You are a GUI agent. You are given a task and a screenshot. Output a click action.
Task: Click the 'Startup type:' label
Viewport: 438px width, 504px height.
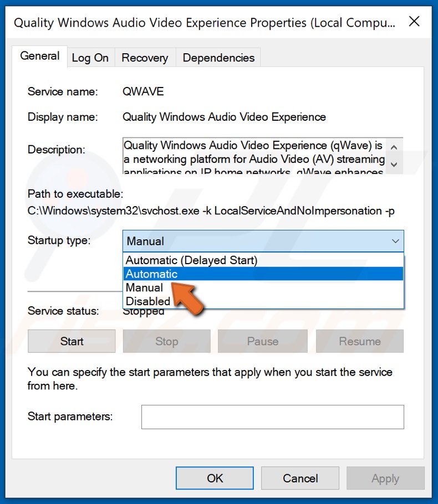click(59, 240)
